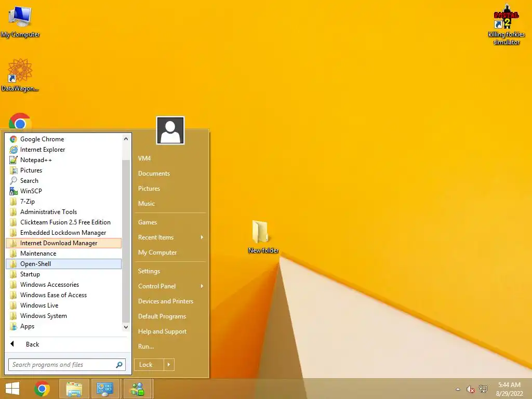Click the Lock button

[149, 365]
